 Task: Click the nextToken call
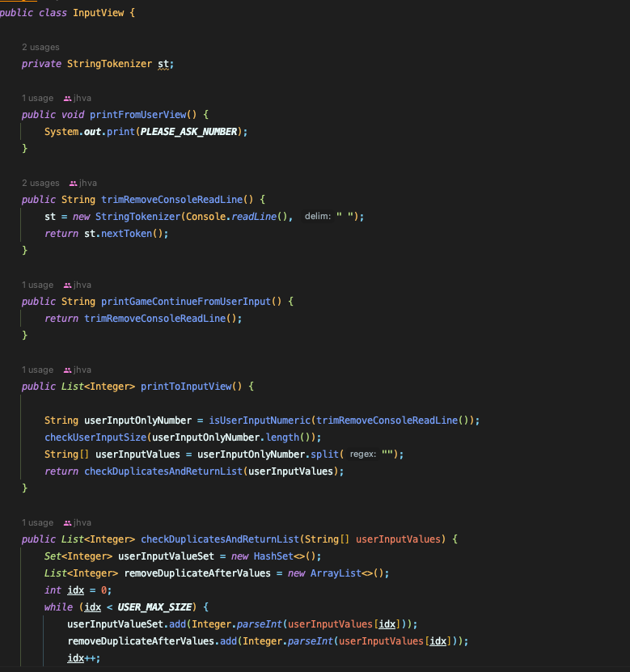(126, 234)
